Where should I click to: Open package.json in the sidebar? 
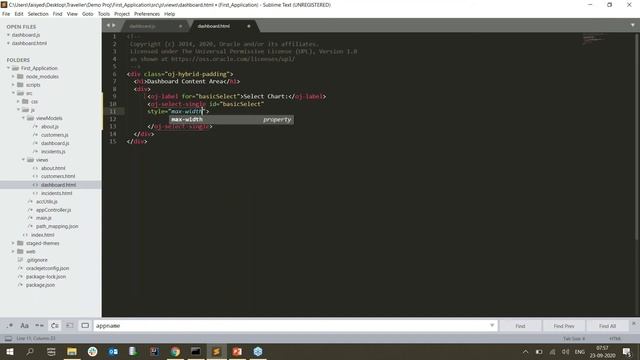tap(40, 285)
